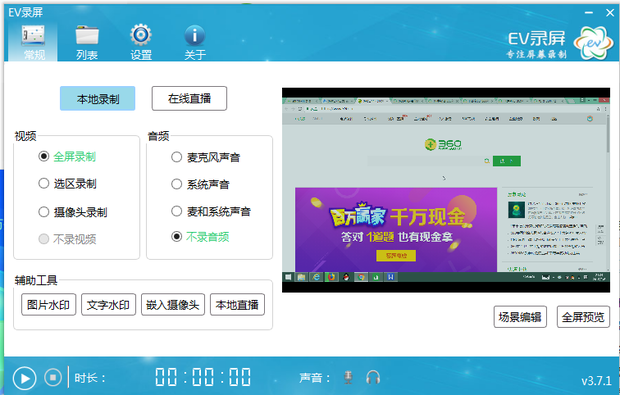Viewport: 620px width, 395px height.
Task: Choose 麦克风声音 audio option
Action: pos(206,157)
